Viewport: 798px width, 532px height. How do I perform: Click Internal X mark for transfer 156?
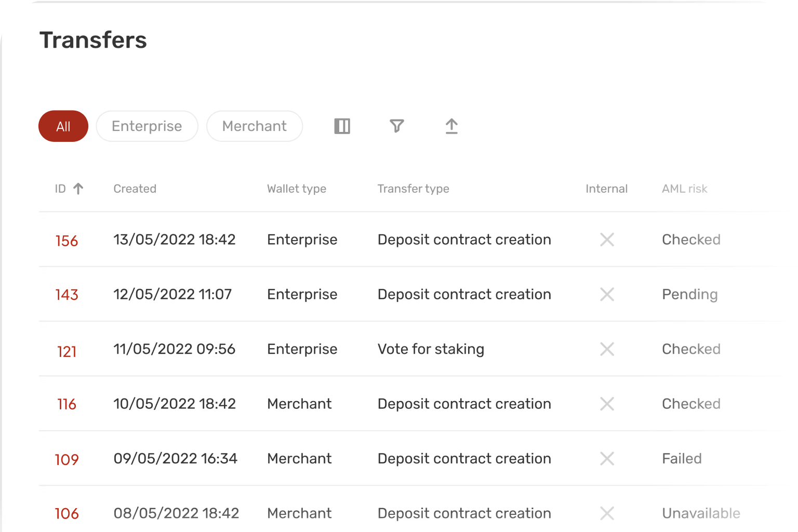[x=607, y=240]
